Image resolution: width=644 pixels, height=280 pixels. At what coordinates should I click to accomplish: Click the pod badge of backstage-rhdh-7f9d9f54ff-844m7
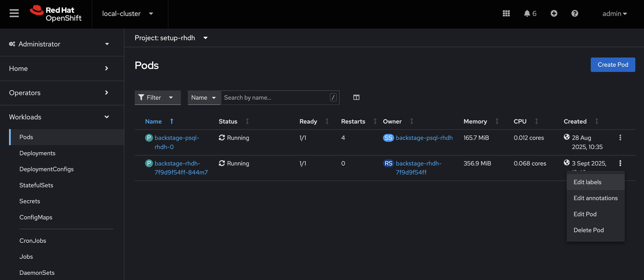(149, 163)
